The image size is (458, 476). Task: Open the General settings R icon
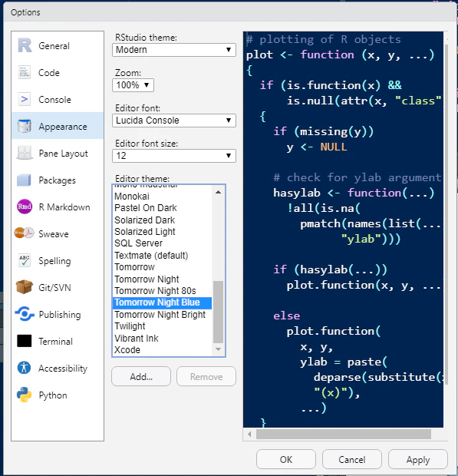25,45
